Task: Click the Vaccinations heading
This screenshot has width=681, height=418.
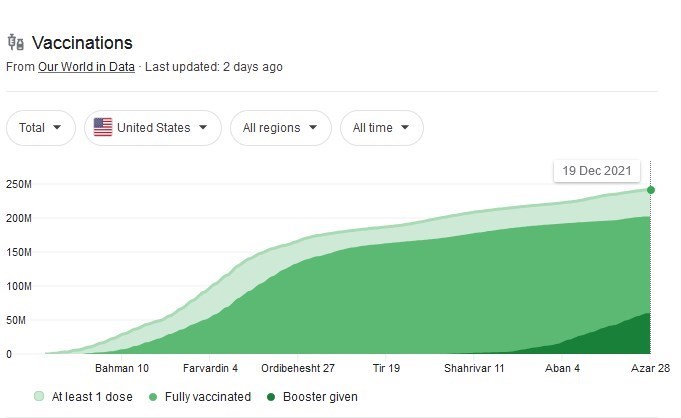Action: click(x=82, y=43)
